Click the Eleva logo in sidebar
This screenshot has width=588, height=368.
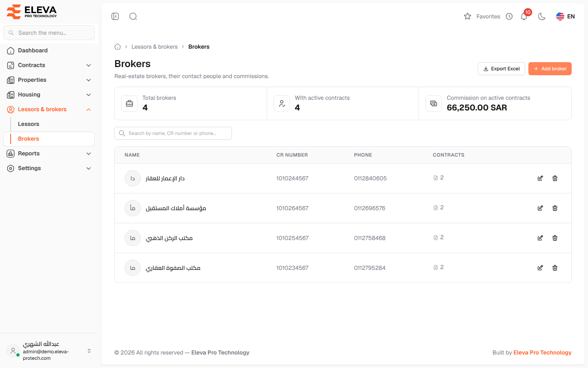(x=32, y=11)
